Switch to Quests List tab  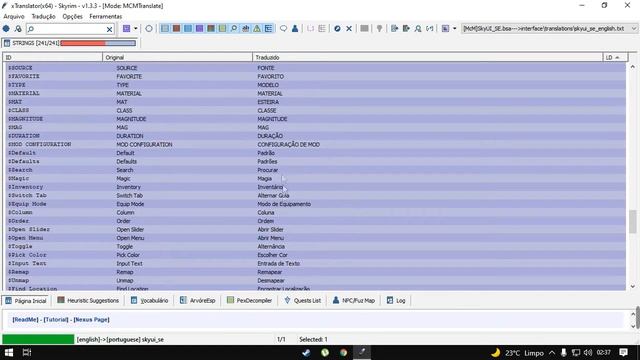pos(302,300)
